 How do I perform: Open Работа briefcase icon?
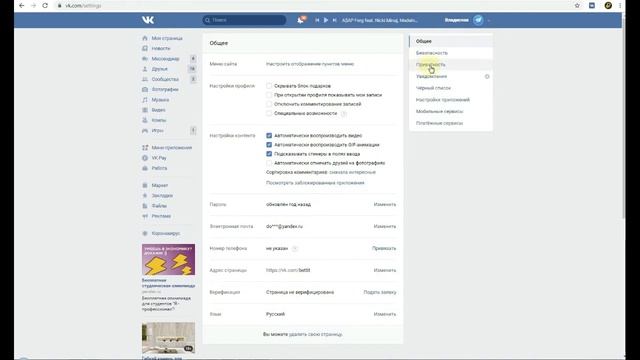[145, 168]
